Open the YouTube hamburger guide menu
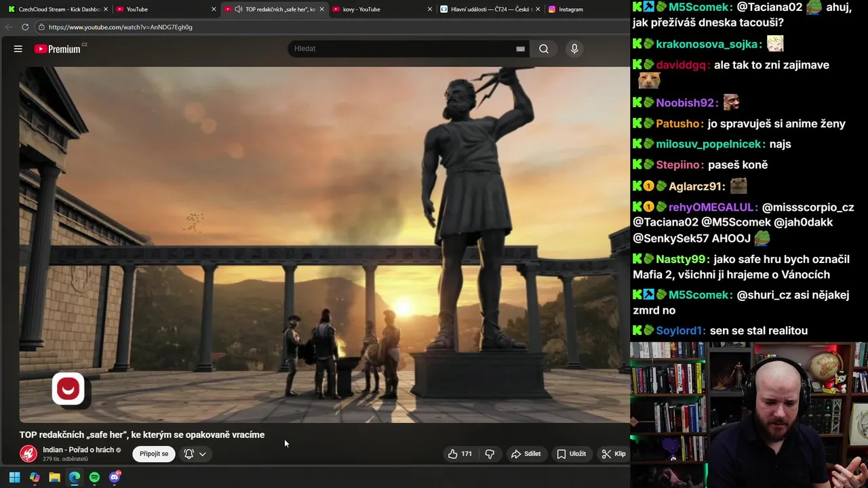 pos(18,49)
